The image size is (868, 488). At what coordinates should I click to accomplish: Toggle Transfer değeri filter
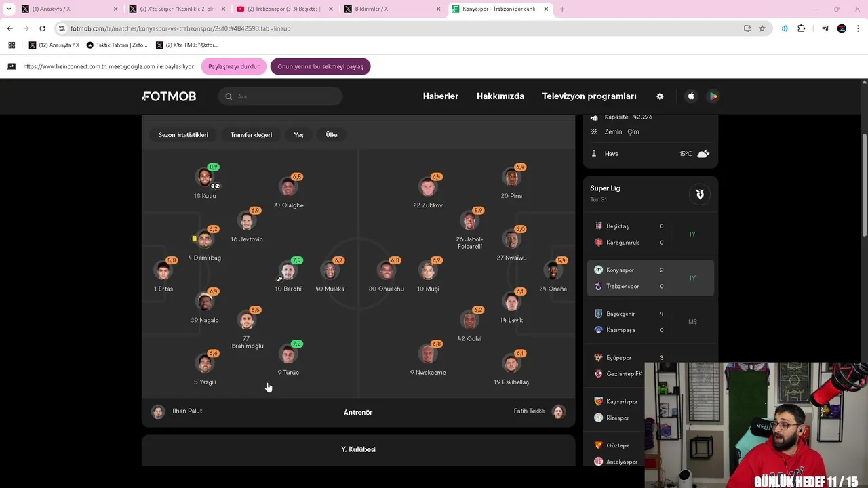coord(251,135)
